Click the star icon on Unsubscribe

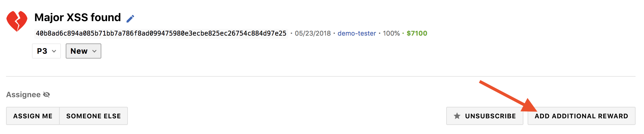point(457,116)
